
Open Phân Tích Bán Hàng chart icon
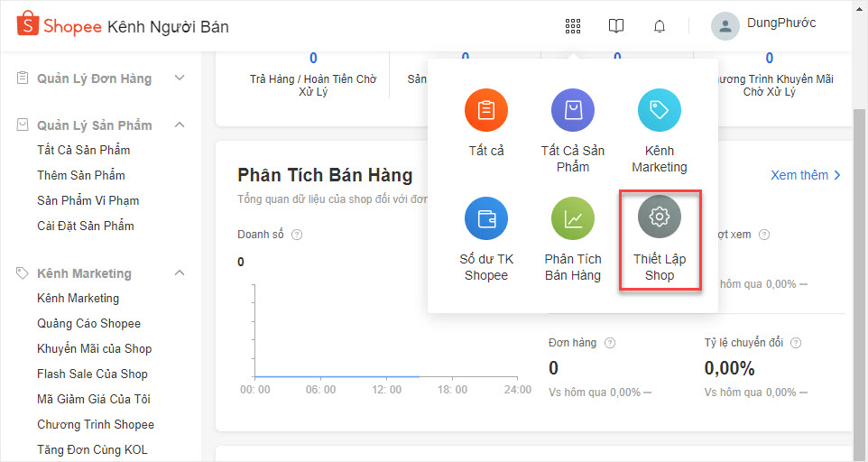pos(573,218)
